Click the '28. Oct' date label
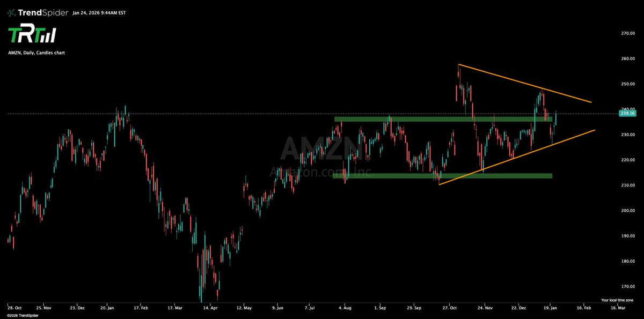The width and height of the screenshot is (644, 319). (14, 308)
